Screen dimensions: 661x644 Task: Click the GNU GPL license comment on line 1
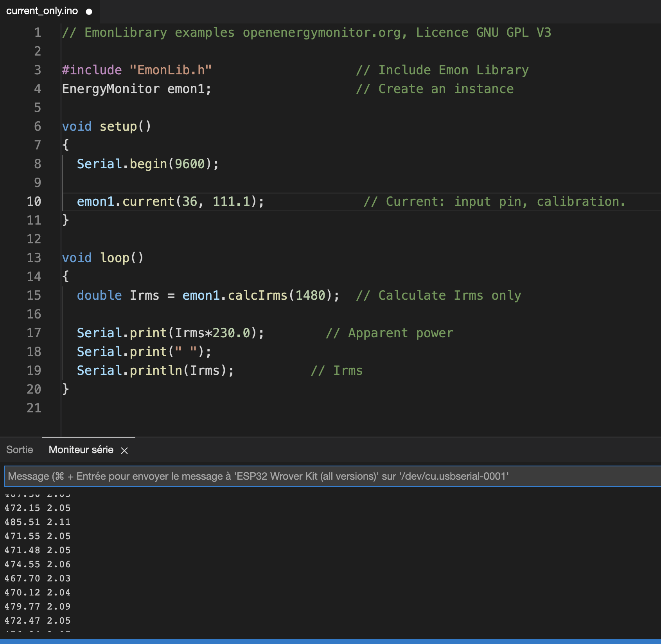[x=305, y=32]
